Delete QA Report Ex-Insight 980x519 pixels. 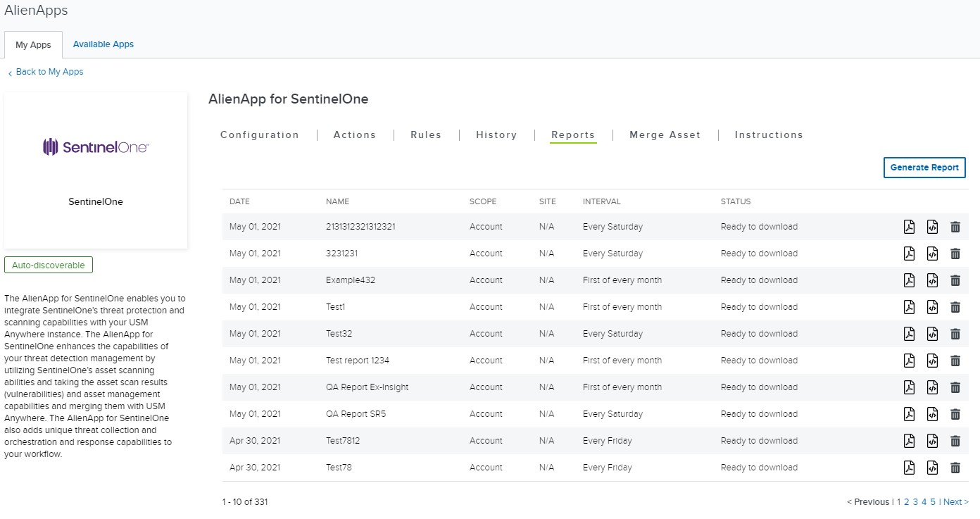pos(955,387)
